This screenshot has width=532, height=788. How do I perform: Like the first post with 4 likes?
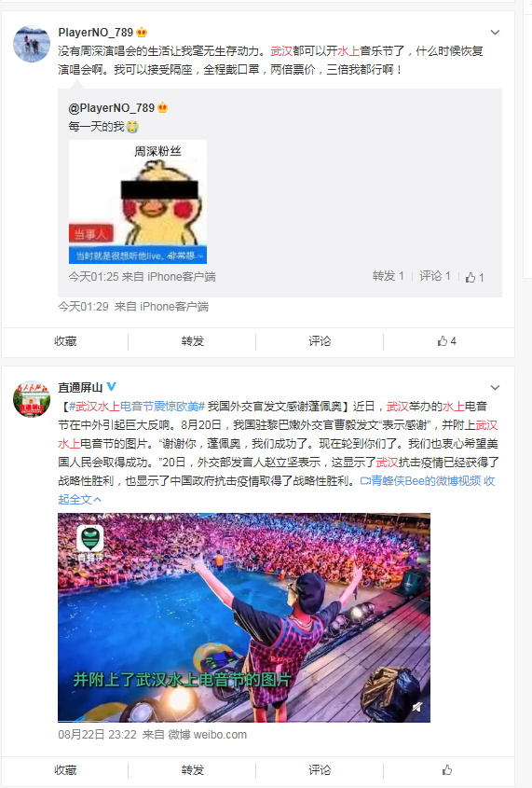click(x=446, y=341)
